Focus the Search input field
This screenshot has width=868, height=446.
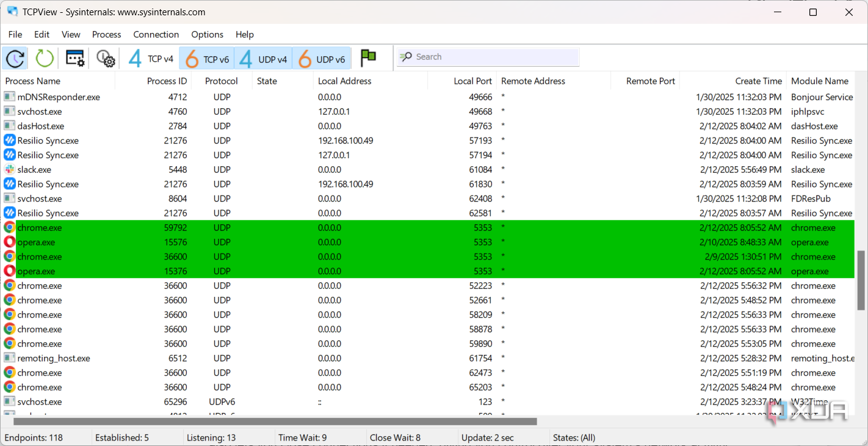[488, 57]
